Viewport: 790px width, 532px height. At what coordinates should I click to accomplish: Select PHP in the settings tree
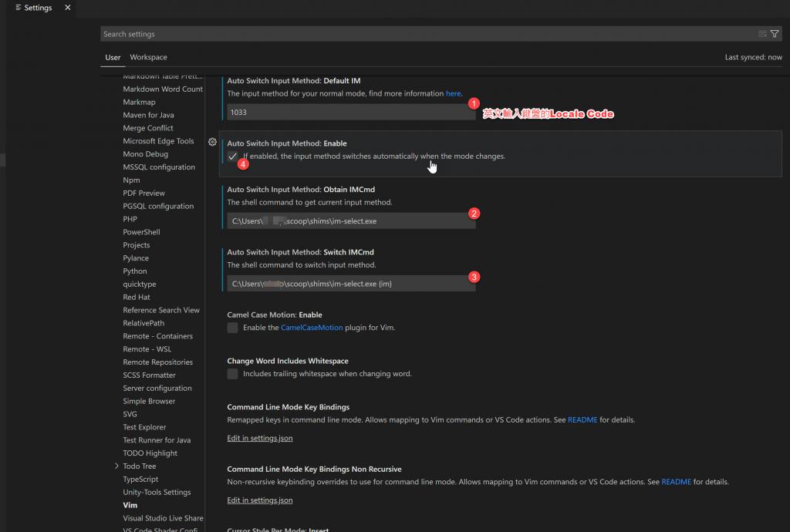130,220
